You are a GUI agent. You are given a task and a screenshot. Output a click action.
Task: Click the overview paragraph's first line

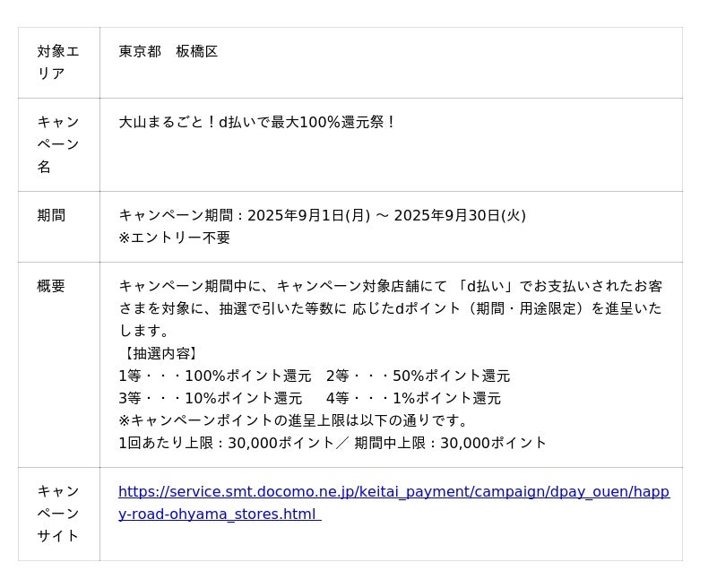tap(391, 286)
